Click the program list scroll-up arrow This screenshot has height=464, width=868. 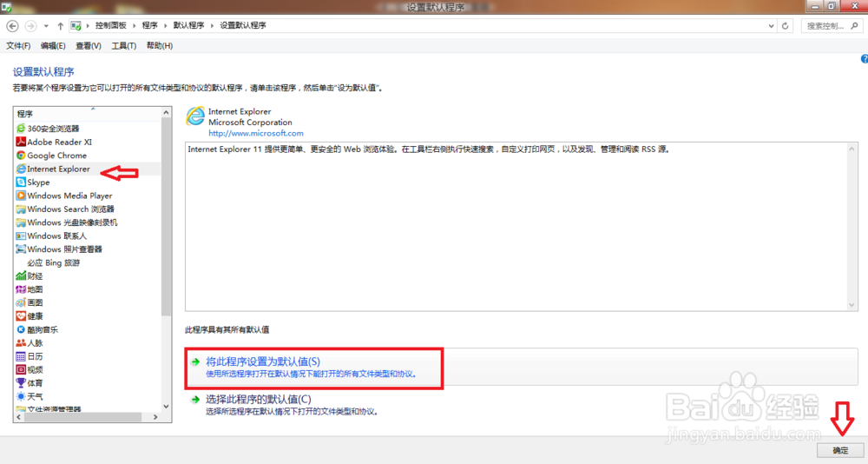(166, 113)
